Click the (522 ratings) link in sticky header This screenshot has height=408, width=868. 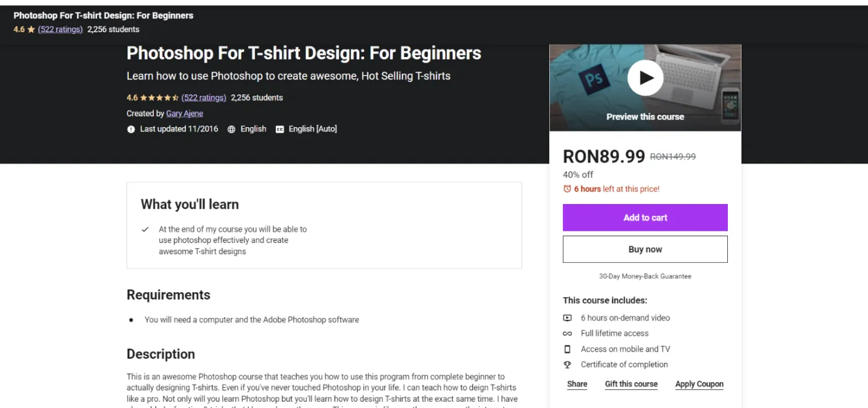coord(60,29)
